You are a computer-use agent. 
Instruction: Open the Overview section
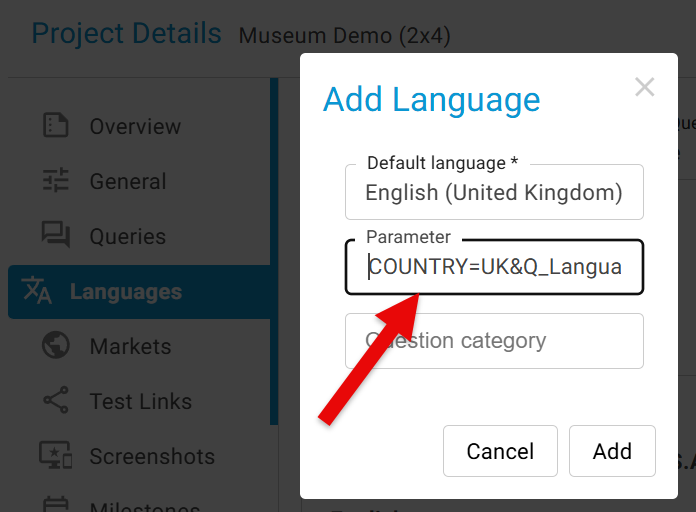click(135, 127)
